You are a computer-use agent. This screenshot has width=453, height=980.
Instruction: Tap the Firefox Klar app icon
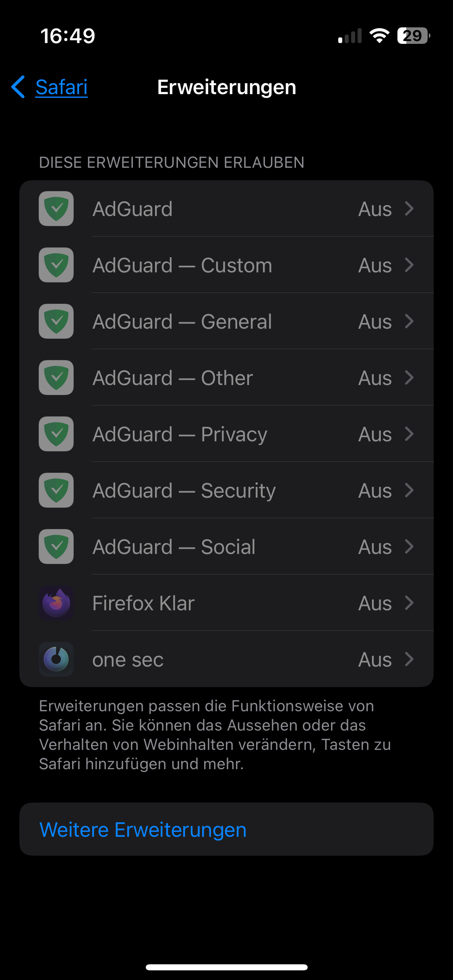pos(56,603)
